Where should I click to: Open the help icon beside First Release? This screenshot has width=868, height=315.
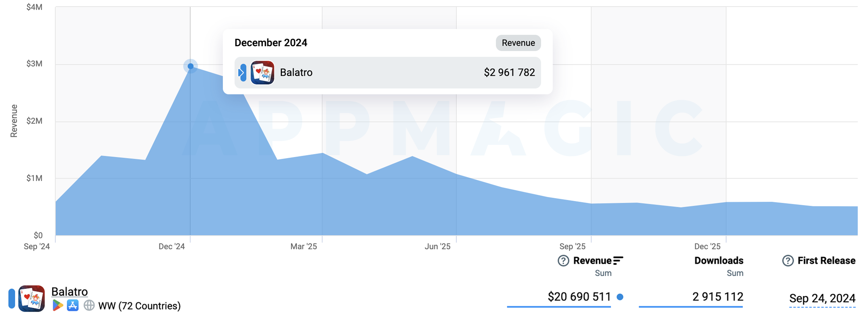[787, 260]
